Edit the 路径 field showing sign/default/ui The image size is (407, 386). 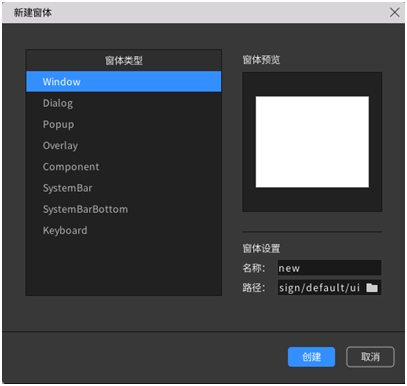click(x=329, y=287)
